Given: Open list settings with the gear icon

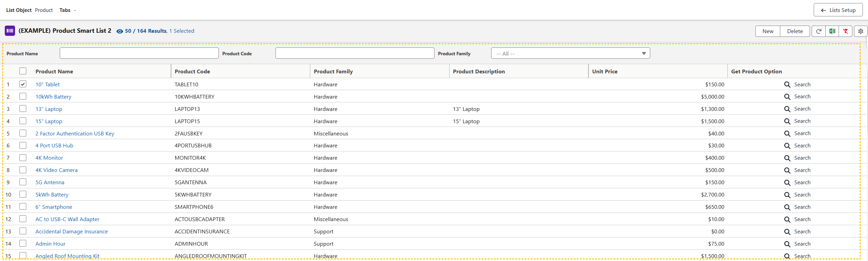Looking at the screenshot, I should coord(860,31).
